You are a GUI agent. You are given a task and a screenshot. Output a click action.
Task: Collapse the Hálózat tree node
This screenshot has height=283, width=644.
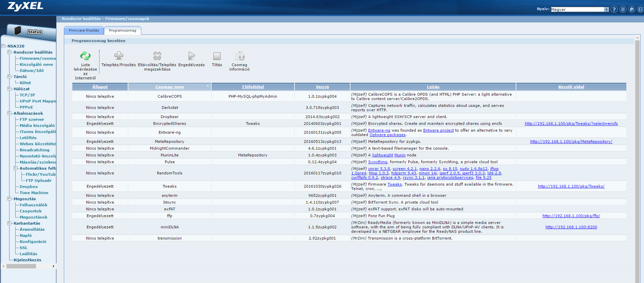[x=10, y=89]
